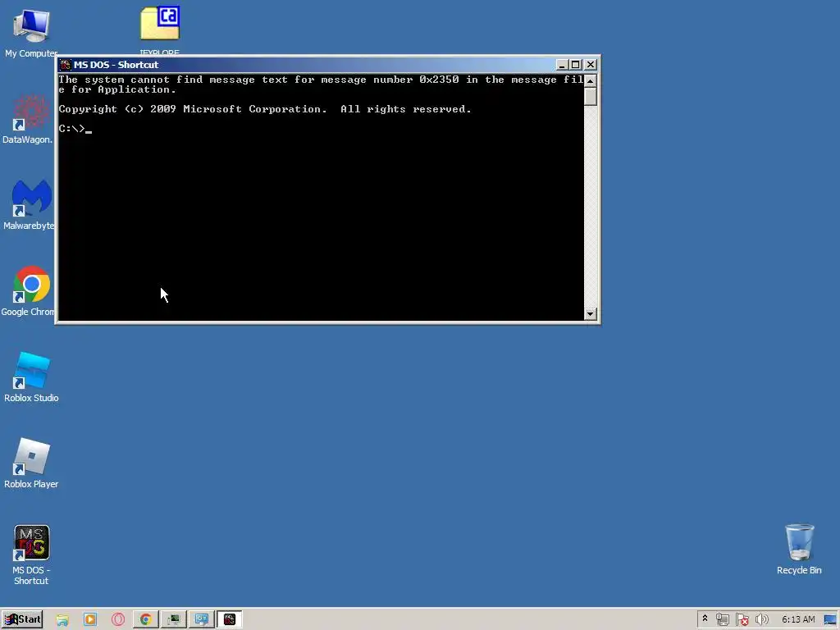Open the volume speaker tray icon
This screenshot has height=630, width=840.
tap(761, 619)
